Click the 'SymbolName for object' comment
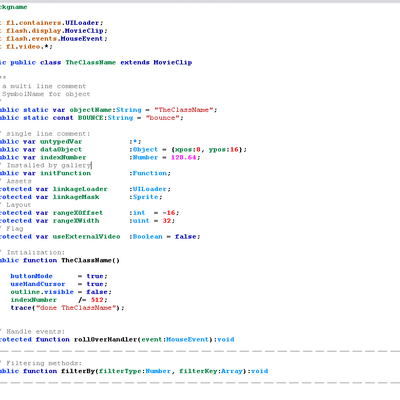Image resolution: width=400 pixels, height=400 pixels. (x=46, y=94)
